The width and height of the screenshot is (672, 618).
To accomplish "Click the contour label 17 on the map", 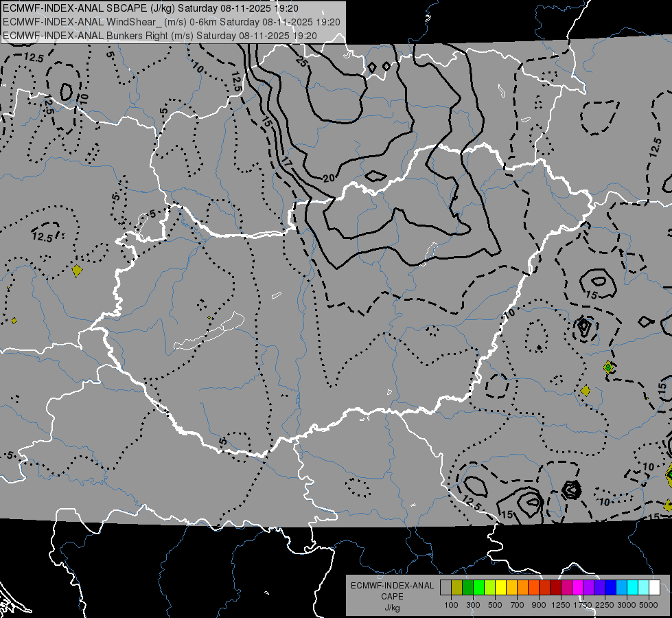I will (x=286, y=163).
